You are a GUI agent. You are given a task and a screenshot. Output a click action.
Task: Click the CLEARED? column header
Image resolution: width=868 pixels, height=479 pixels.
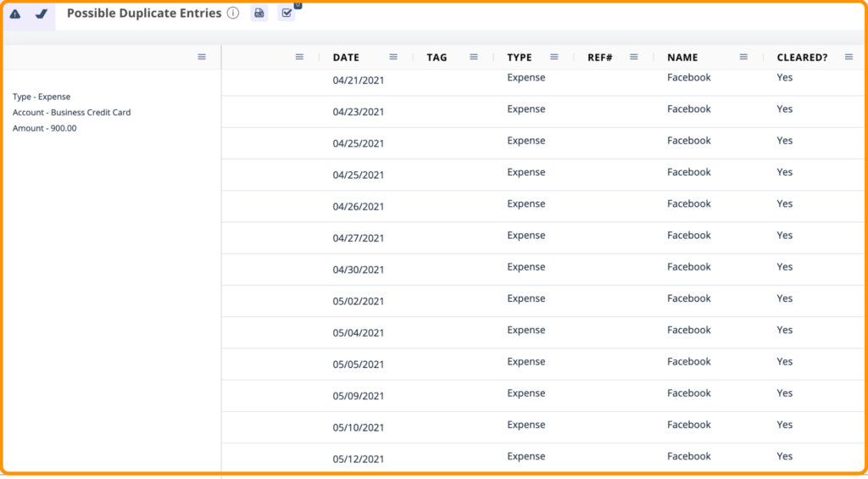[x=802, y=58]
